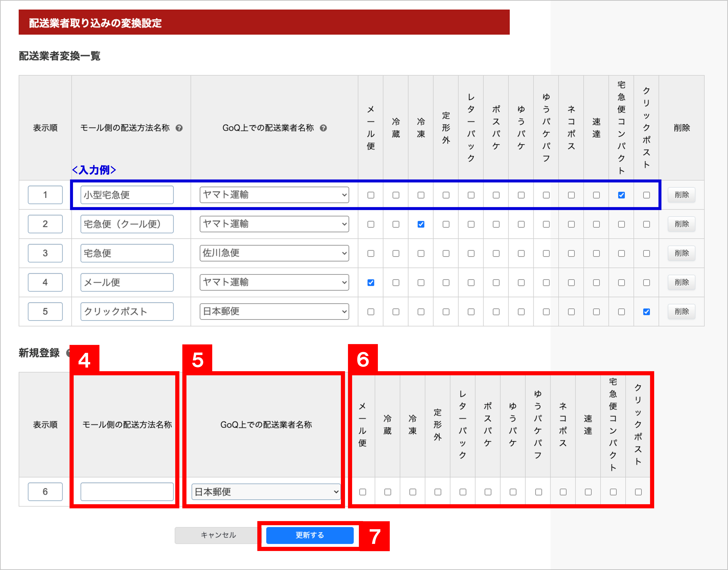Uncheck 宅急便コンパクト checkbox in 小型宅急便 row
This screenshot has height=570, width=728.
621,195
